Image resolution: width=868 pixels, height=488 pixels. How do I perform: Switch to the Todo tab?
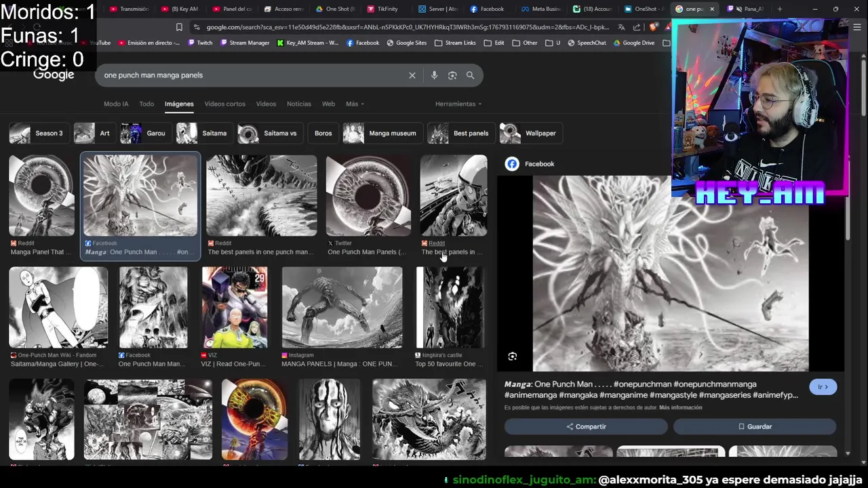pyautogui.click(x=146, y=104)
